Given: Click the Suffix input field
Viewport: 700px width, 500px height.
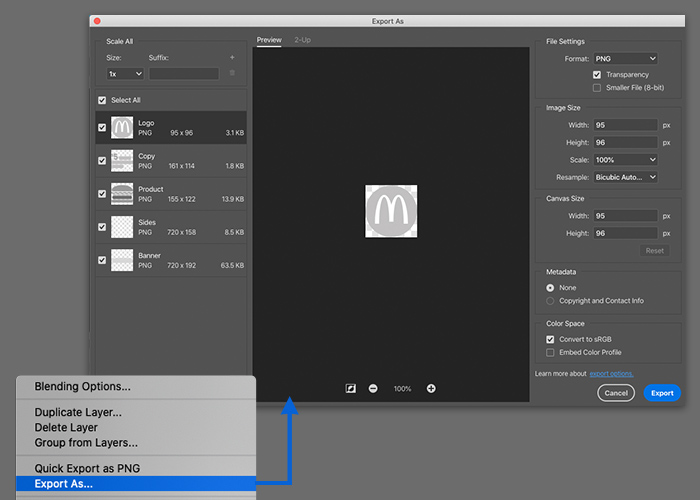Looking at the screenshot, I should 184,74.
